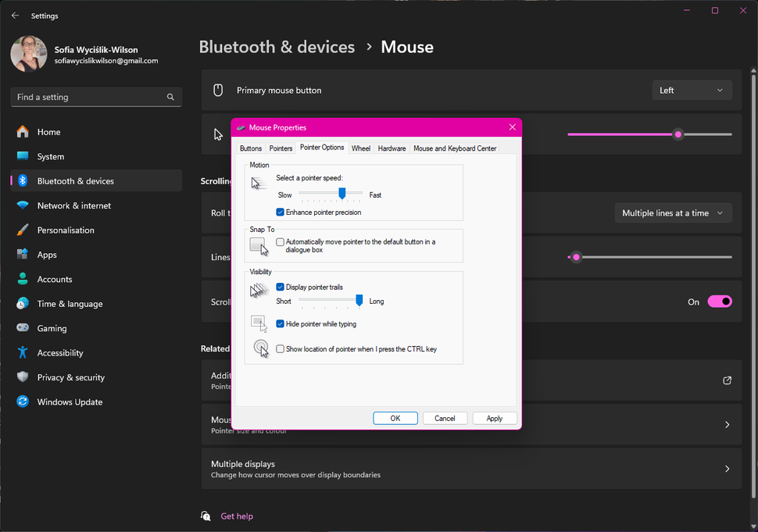
Task: Turn off Scroll inactive windows toggle
Action: [718, 301]
